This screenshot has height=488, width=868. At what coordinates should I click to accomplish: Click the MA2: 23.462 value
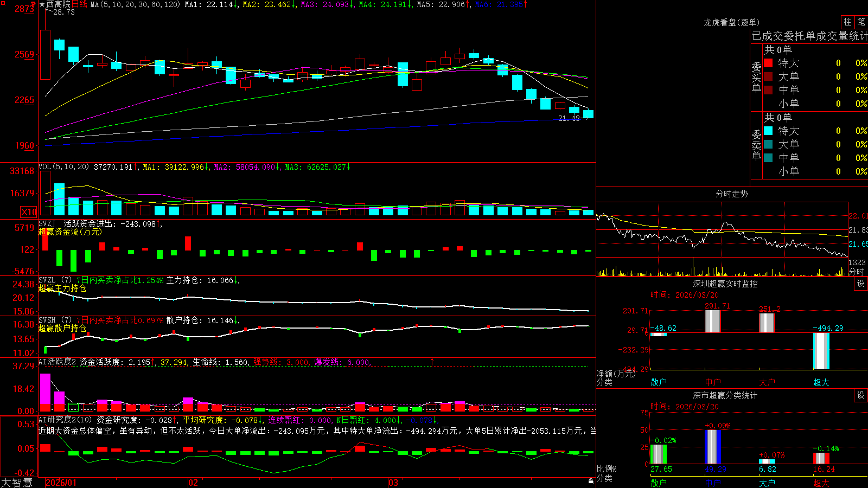pos(269,4)
